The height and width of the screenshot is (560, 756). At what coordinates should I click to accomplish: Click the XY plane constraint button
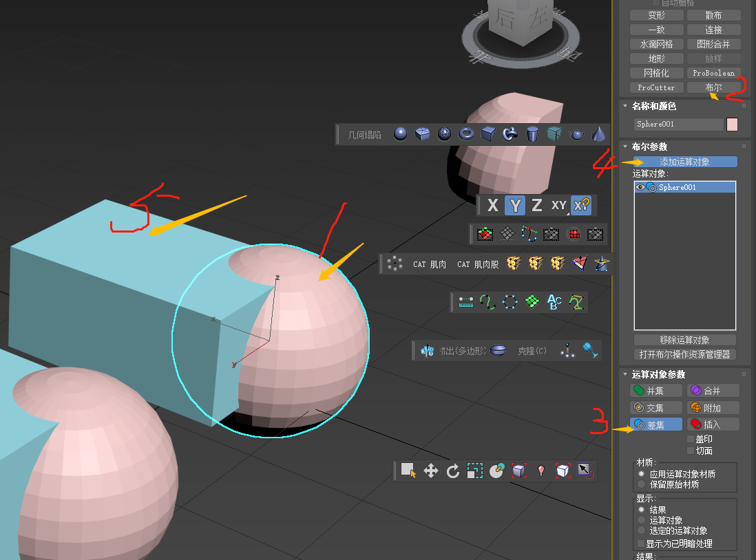click(x=558, y=205)
